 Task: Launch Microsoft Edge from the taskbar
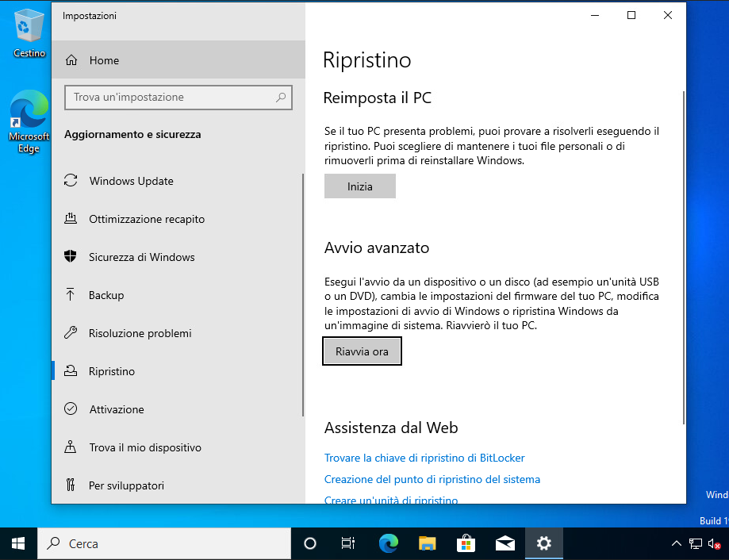pos(388,543)
